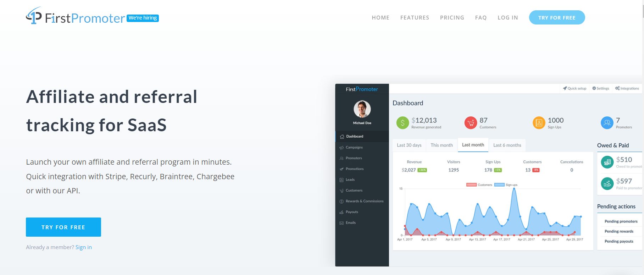The height and width of the screenshot is (275, 644).
Task: Click the 1295 Visitors value
Action: tap(454, 170)
